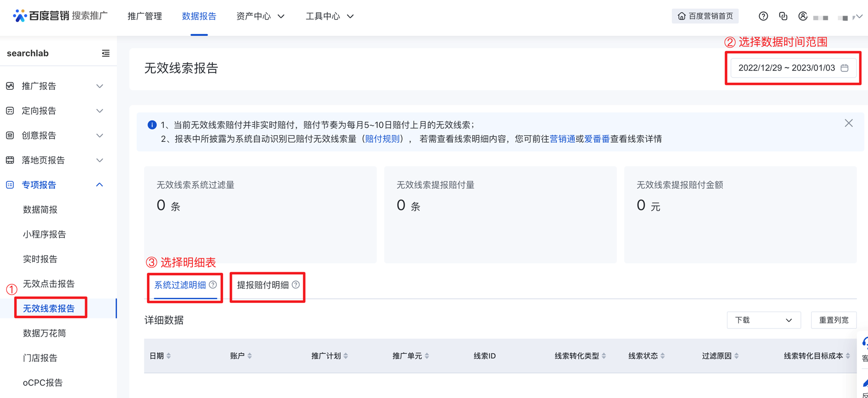This screenshot has height=398, width=868.
Task: Click help icon beside 提报赔付明细 tab
Action: pos(296,285)
